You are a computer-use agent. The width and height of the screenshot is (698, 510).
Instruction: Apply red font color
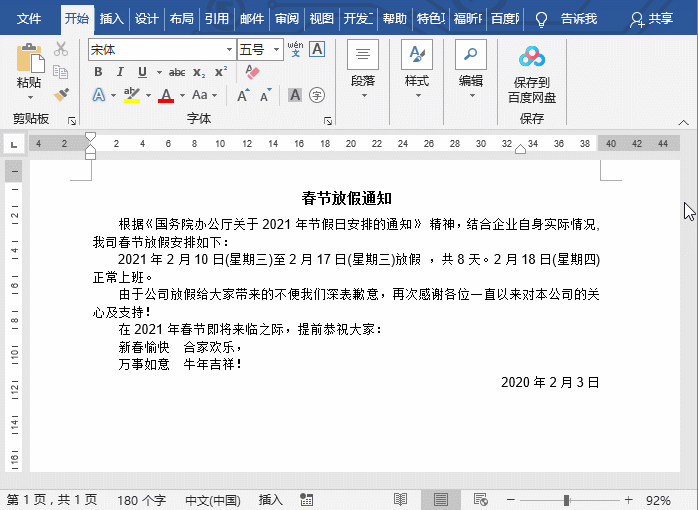click(166, 95)
